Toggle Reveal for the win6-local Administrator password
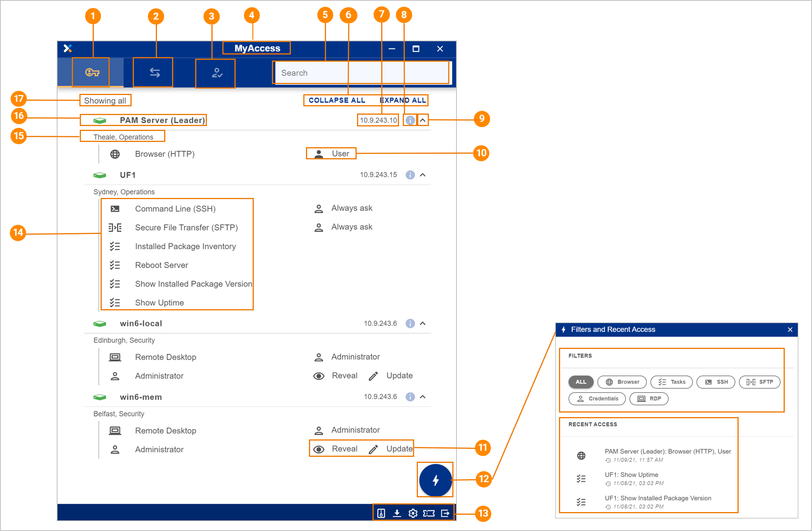The image size is (812, 531). click(x=319, y=376)
